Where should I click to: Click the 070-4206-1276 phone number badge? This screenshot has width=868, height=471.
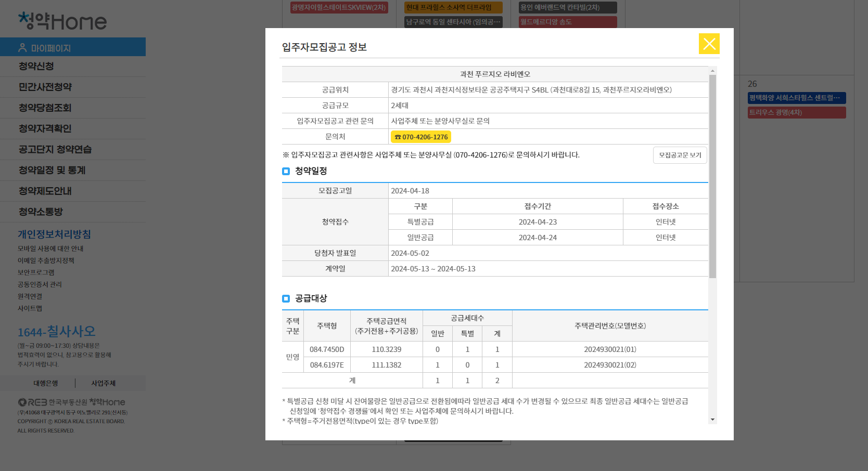421,137
